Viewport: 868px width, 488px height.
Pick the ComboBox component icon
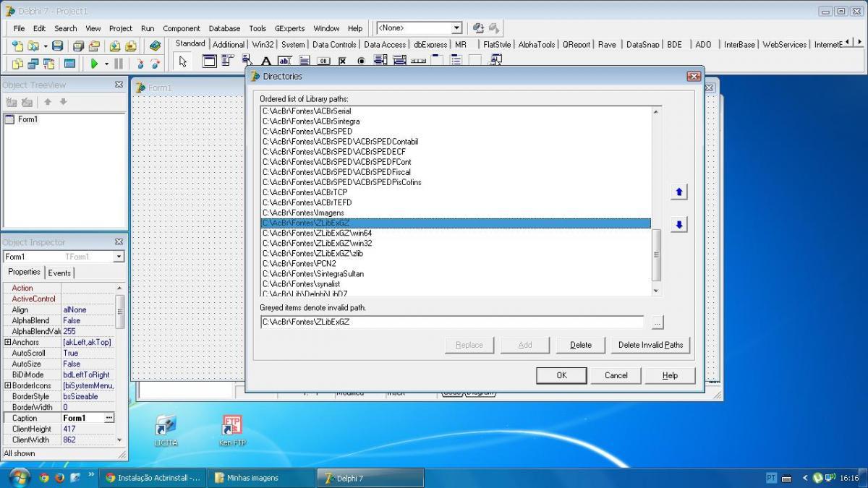point(399,61)
